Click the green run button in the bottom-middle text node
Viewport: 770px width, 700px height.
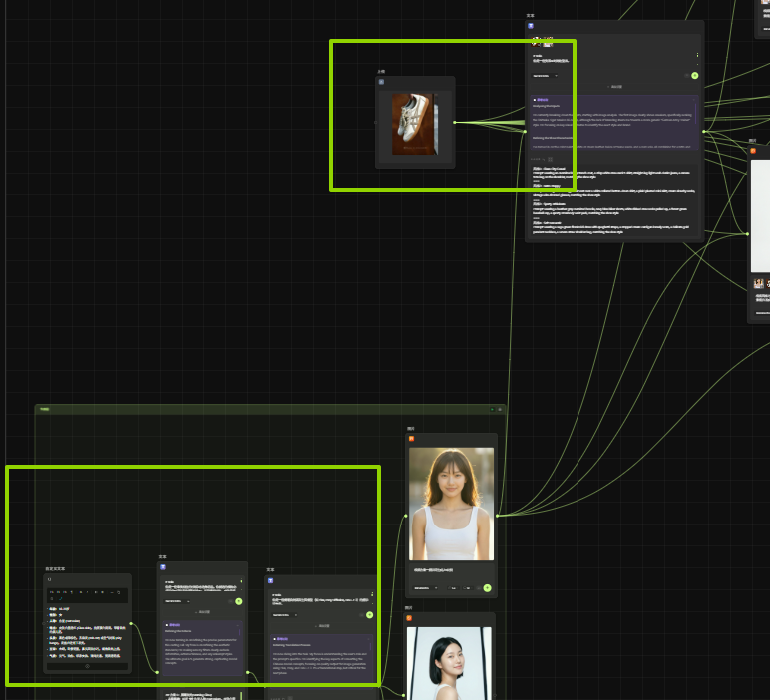tap(368, 615)
